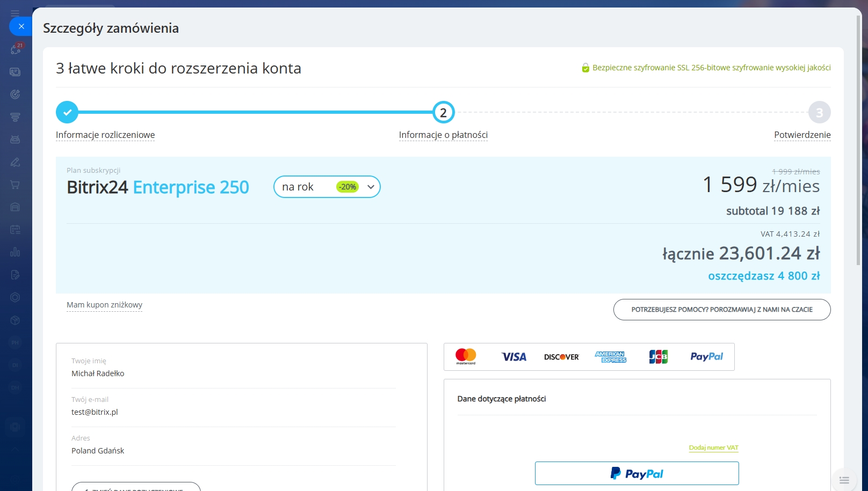Open the messenger chat icon in sidebar
Image resolution: width=868 pixels, height=491 pixels.
pyautogui.click(x=15, y=72)
